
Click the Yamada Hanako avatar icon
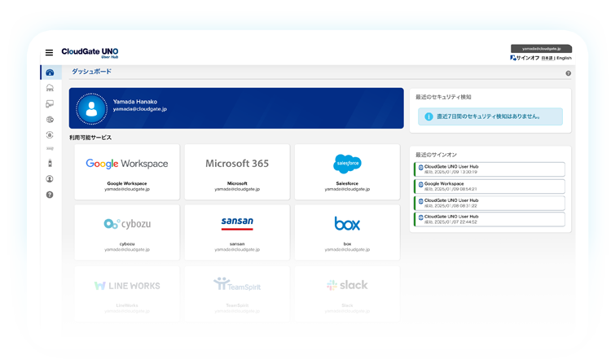click(x=91, y=108)
